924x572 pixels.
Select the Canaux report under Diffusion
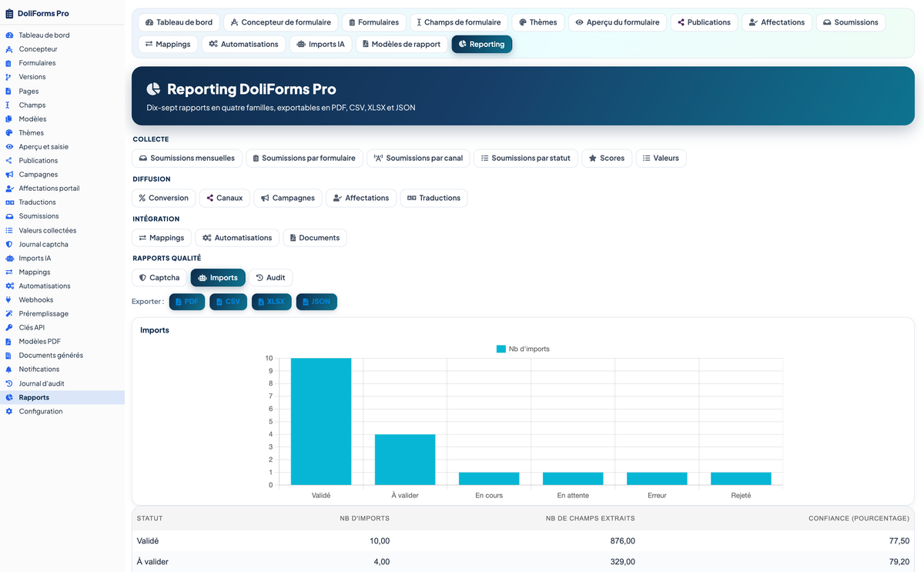tap(224, 198)
